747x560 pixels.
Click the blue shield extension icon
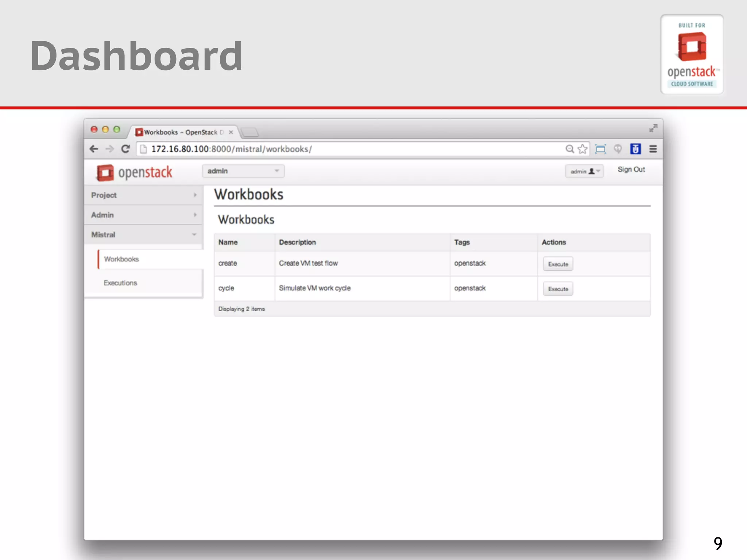coord(635,149)
